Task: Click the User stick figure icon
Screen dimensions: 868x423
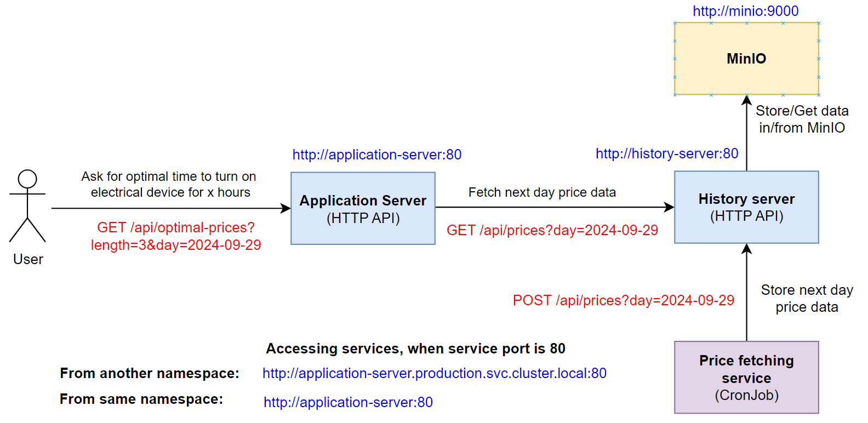Action: [27, 205]
